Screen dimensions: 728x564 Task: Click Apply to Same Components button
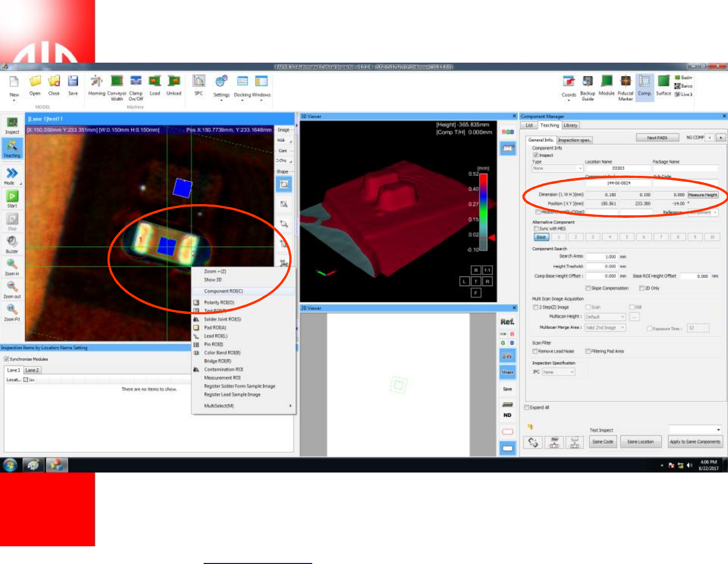695,442
